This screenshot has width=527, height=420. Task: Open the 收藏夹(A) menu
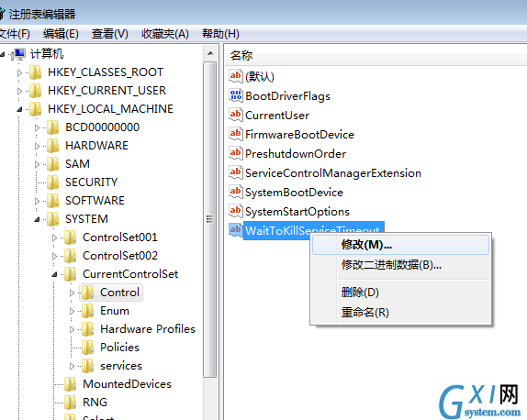(x=165, y=34)
